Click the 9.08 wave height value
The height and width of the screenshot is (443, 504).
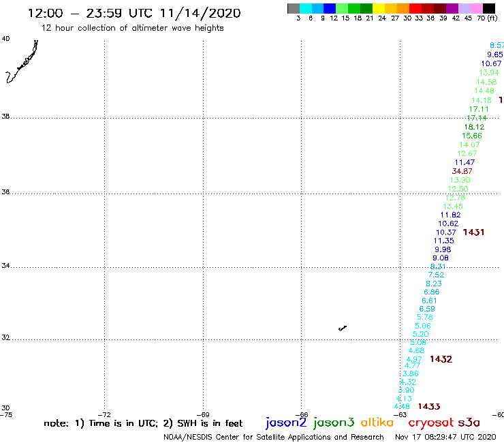pyautogui.click(x=441, y=258)
